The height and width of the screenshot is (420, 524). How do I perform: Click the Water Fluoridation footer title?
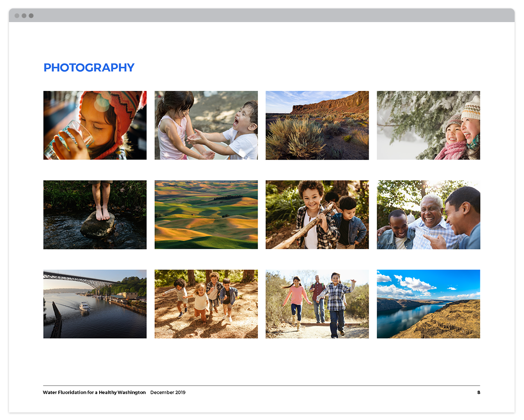click(x=94, y=392)
